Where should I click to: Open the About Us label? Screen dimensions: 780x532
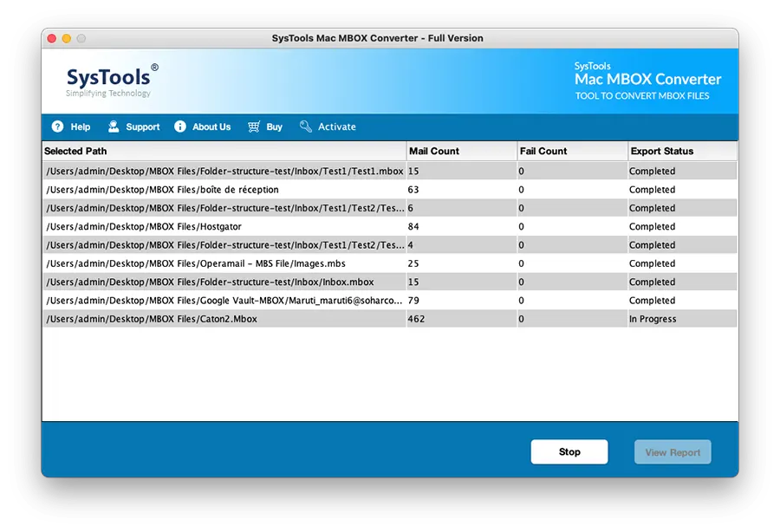(211, 127)
